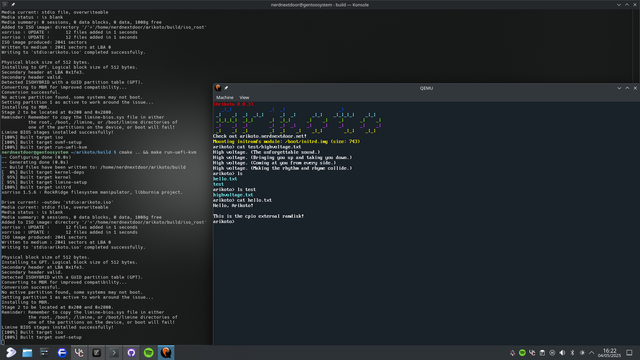Expand hidden system tray icons arrow
This screenshot has width=640, height=360.
[x=591, y=353]
